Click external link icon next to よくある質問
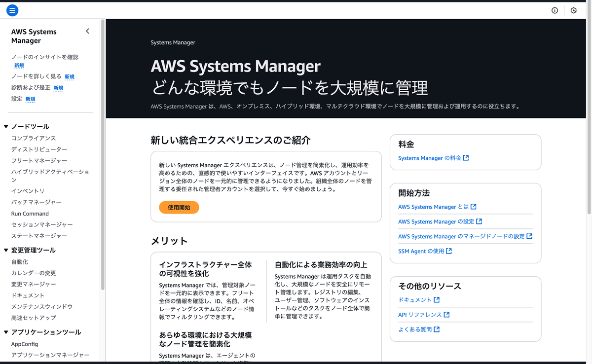Viewport: 592px width, 364px height. coord(437,329)
